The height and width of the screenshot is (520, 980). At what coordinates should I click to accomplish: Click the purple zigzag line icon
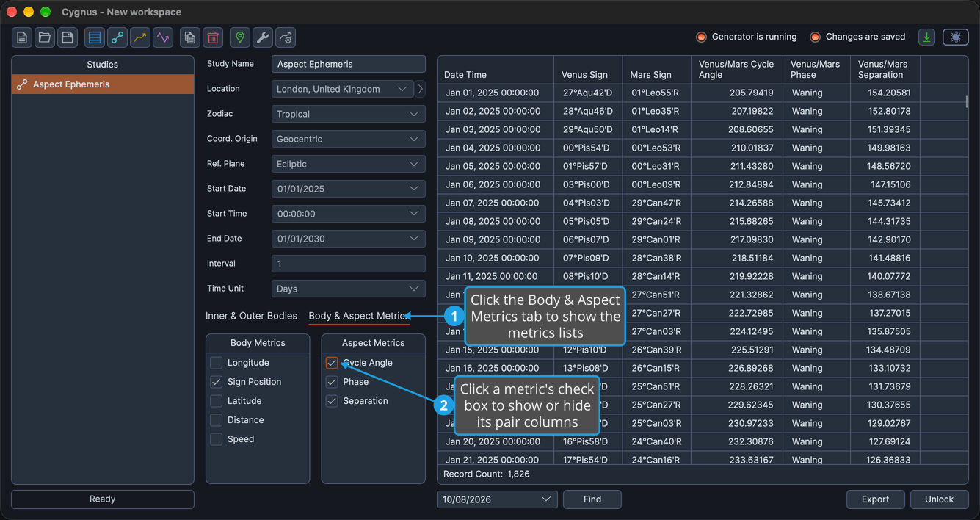tap(163, 37)
